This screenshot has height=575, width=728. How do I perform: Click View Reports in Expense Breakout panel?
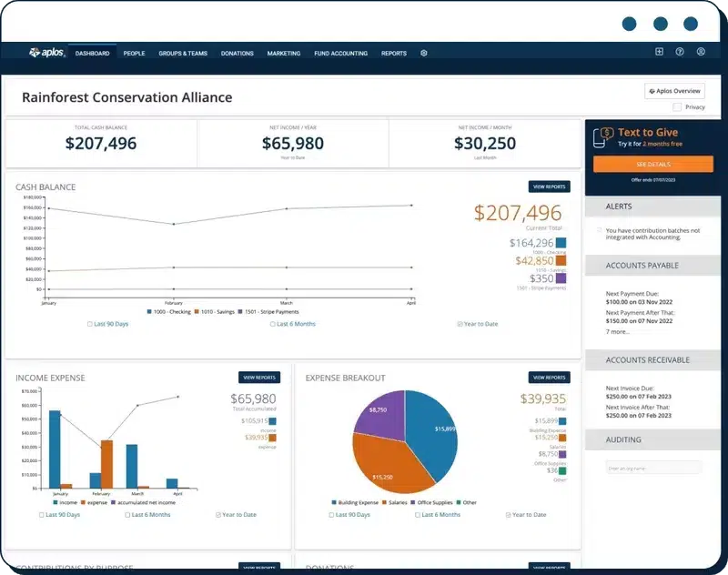click(x=549, y=378)
